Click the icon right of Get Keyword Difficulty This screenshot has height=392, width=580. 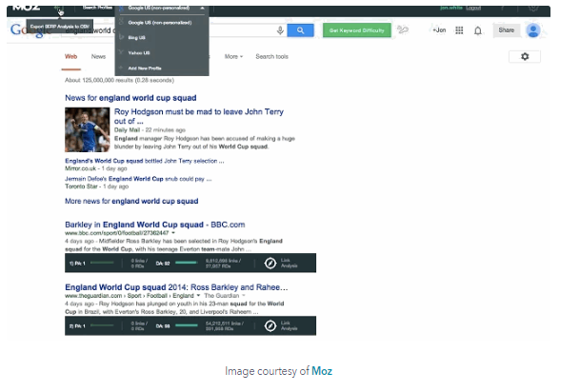click(403, 29)
